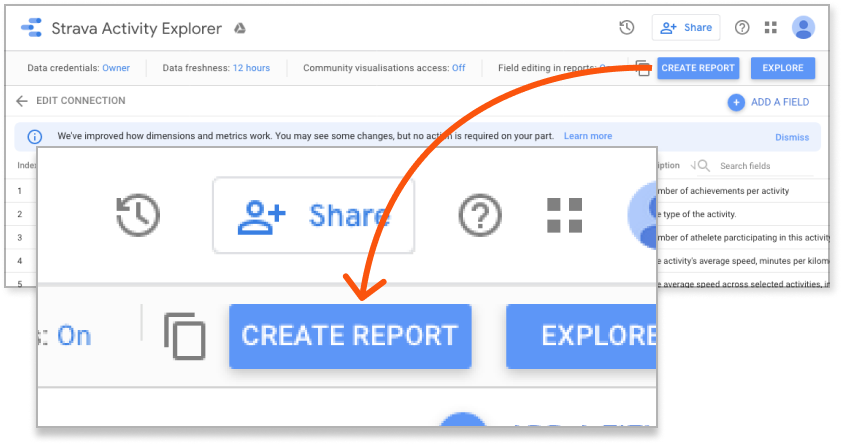Click the large CREATE REPORT button in the magnified inset
842x444 pixels.
(350, 337)
